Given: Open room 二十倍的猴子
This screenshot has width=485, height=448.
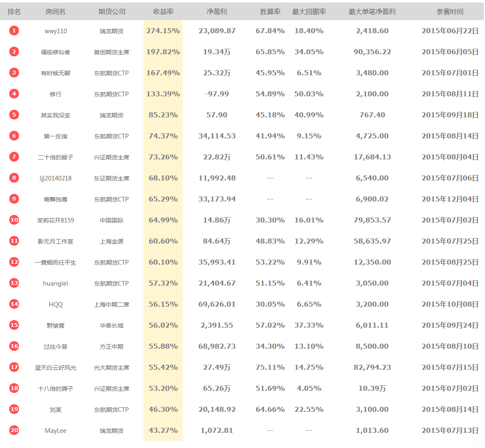Looking at the screenshot, I should tap(56, 157).
